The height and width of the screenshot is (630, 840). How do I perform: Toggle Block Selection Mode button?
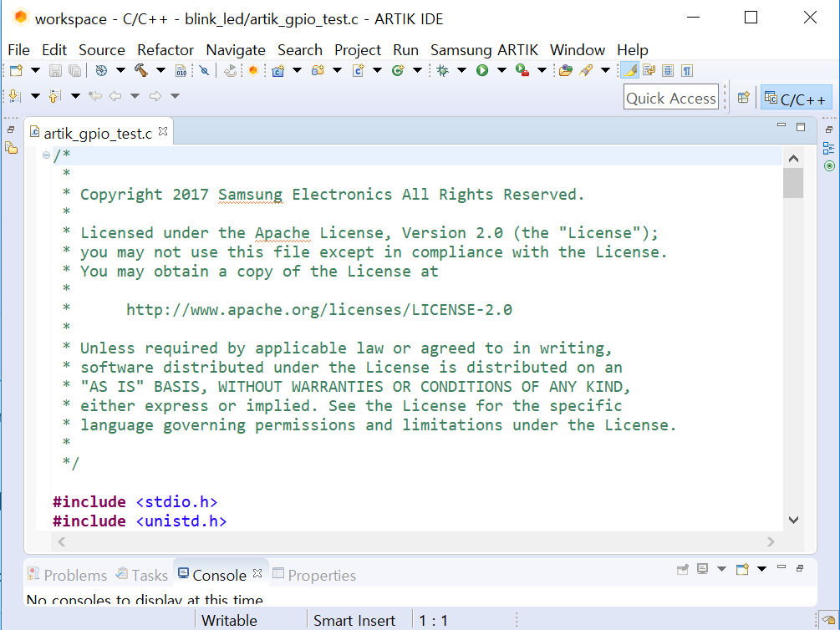tap(668, 70)
